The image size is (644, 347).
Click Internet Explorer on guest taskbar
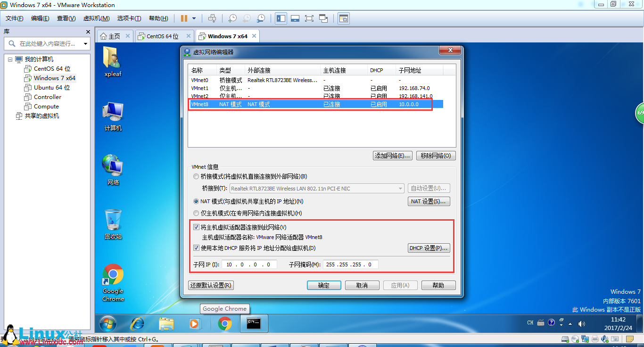tap(137, 324)
